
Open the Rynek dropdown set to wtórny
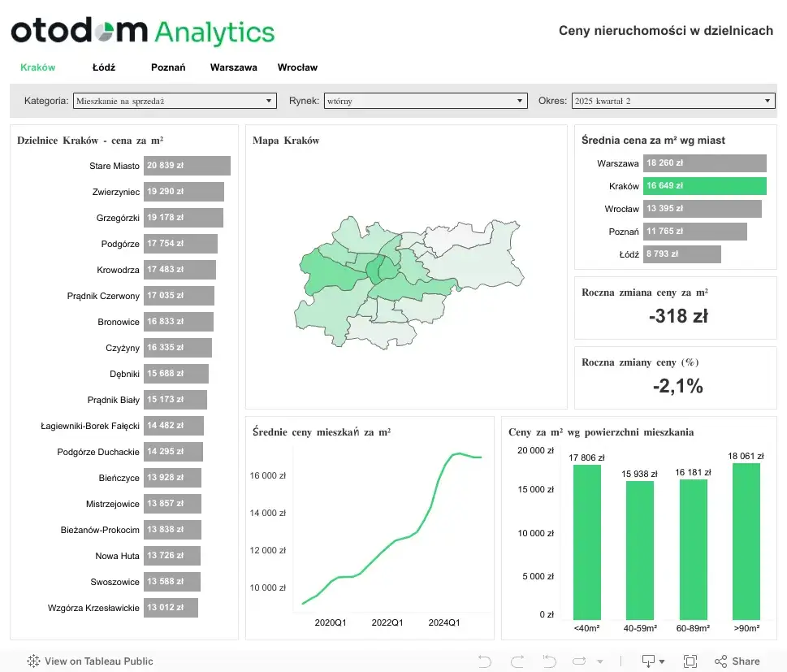tap(426, 101)
